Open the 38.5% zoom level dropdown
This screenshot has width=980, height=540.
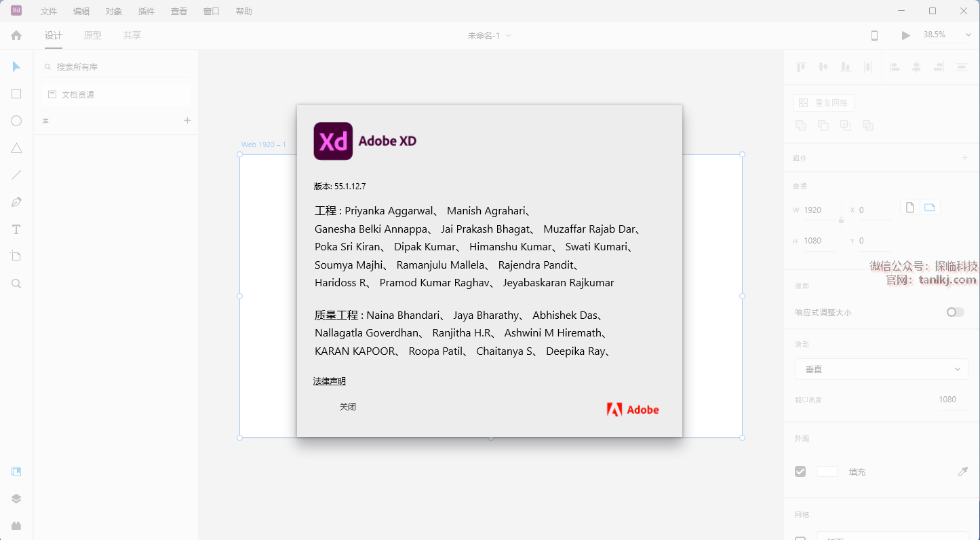947,35
